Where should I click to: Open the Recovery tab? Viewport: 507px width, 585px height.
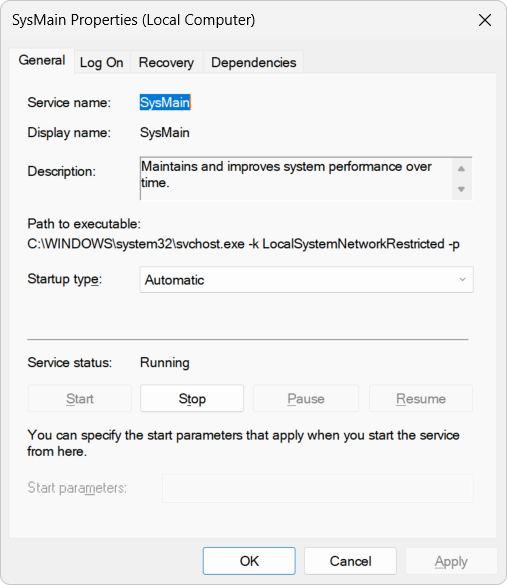pyautogui.click(x=166, y=62)
